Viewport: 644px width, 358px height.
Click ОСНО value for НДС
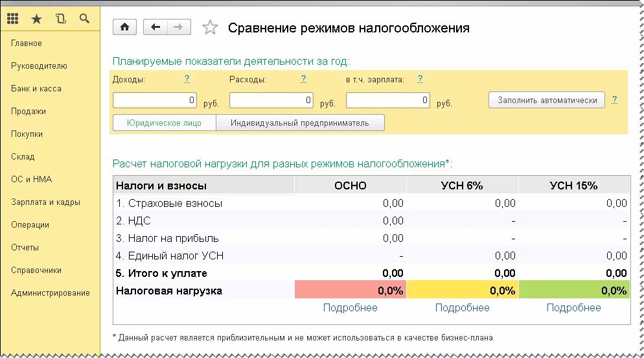tap(393, 221)
